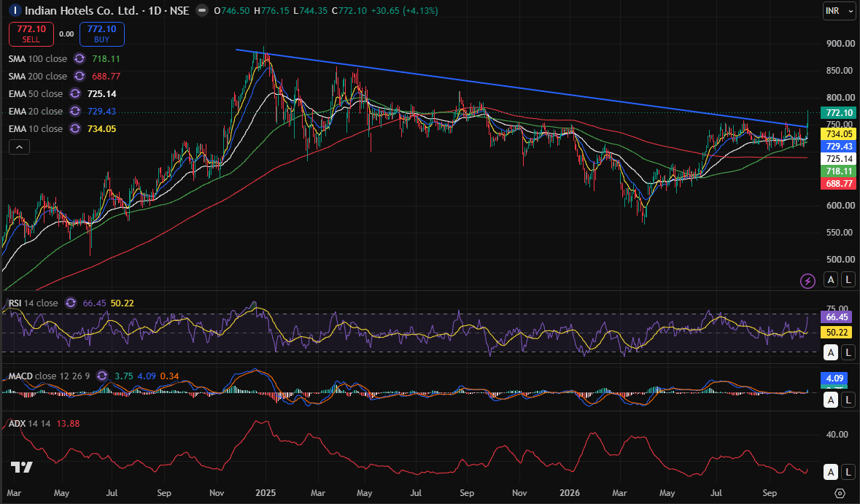The height and width of the screenshot is (504, 860).
Task: Click the Sep label at right of time axis
Action: (x=770, y=493)
